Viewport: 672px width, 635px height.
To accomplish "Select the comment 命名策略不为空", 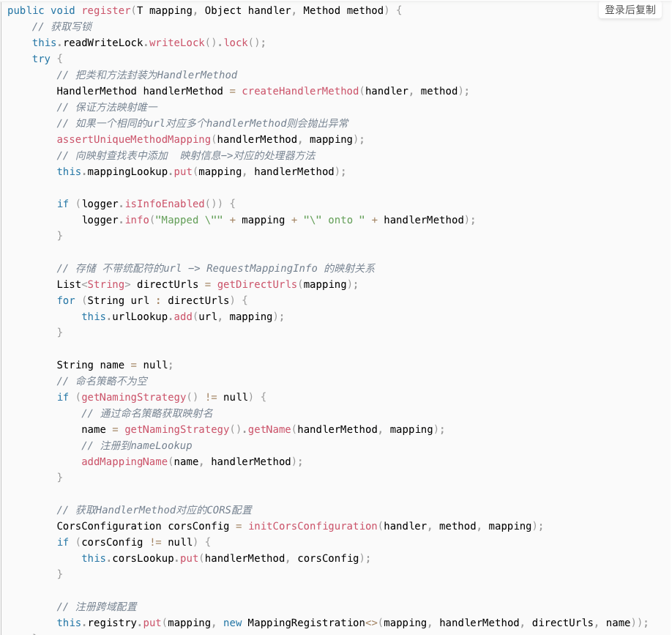I will [x=102, y=381].
